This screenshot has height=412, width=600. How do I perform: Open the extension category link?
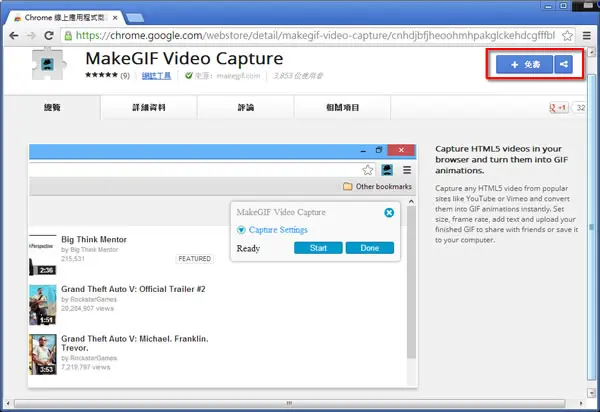tap(157, 76)
